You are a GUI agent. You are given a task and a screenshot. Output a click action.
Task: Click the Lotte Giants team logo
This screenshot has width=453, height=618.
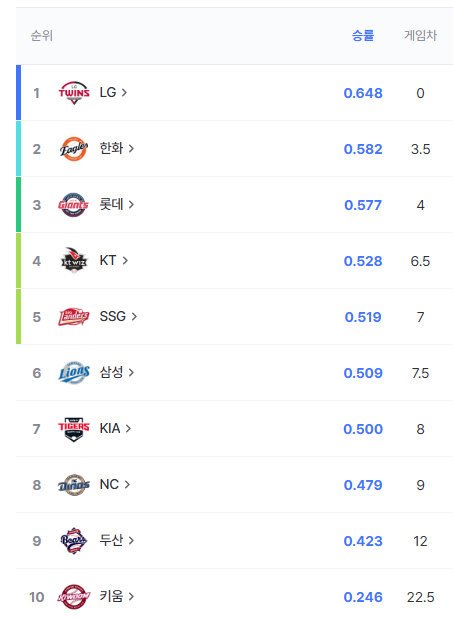coord(74,205)
